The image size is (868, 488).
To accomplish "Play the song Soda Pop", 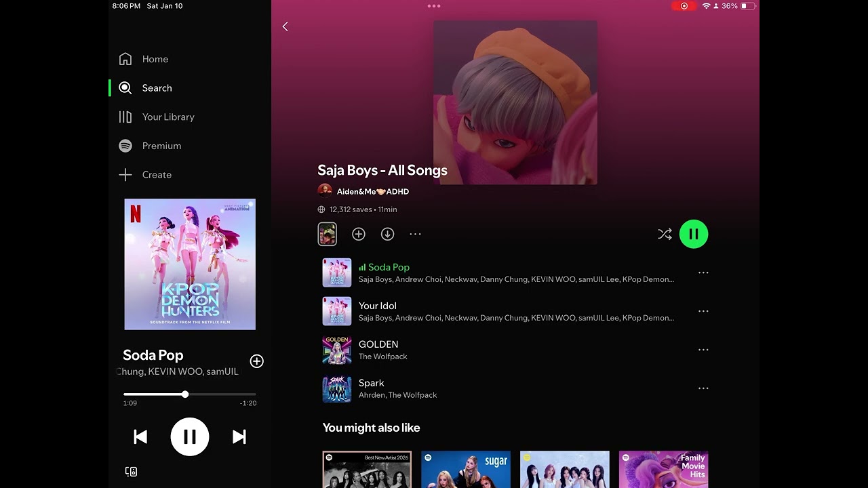I will 515,272.
